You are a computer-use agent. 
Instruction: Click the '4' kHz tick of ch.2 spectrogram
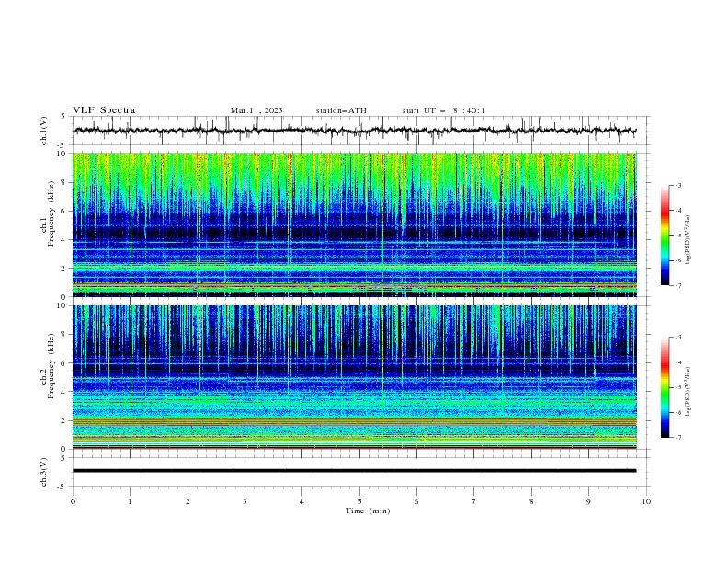(x=64, y=392)
